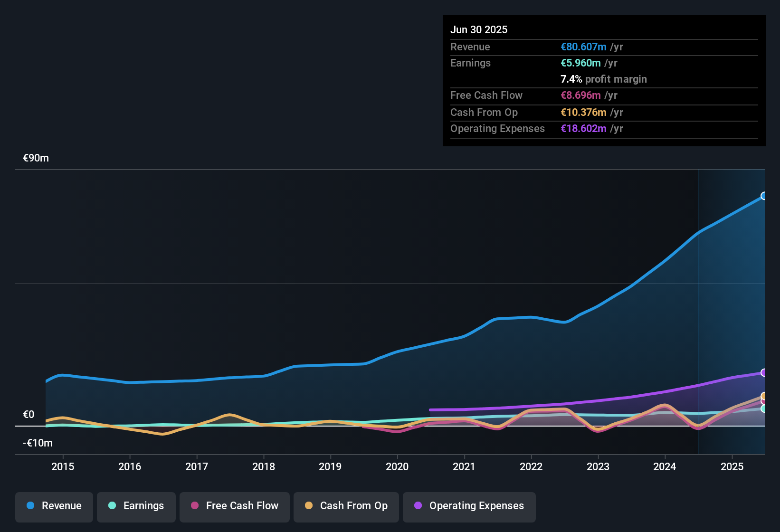Viewport: 780px width, 532px height.
Task: Click the blue Revenue dot in legend
Action: (x=29, y=506)
